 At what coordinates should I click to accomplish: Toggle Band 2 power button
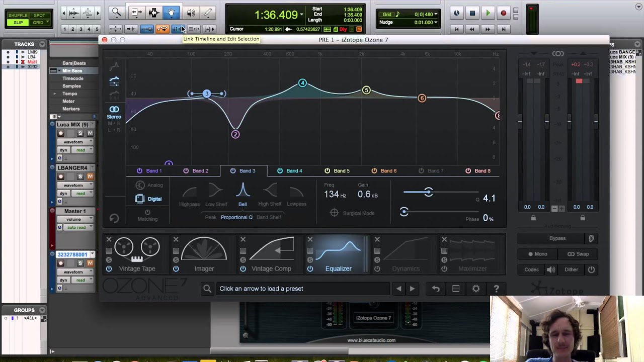click(x=186, y=171)
